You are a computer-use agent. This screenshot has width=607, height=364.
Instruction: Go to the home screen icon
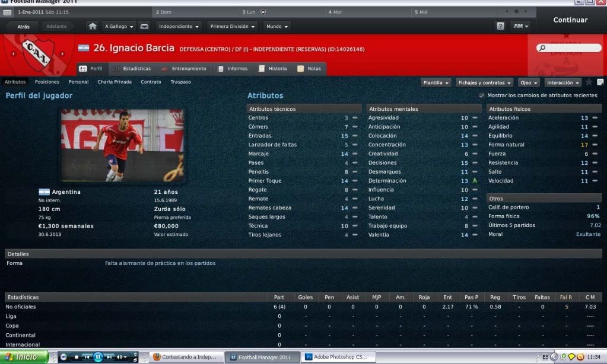[x=93, y=26]
